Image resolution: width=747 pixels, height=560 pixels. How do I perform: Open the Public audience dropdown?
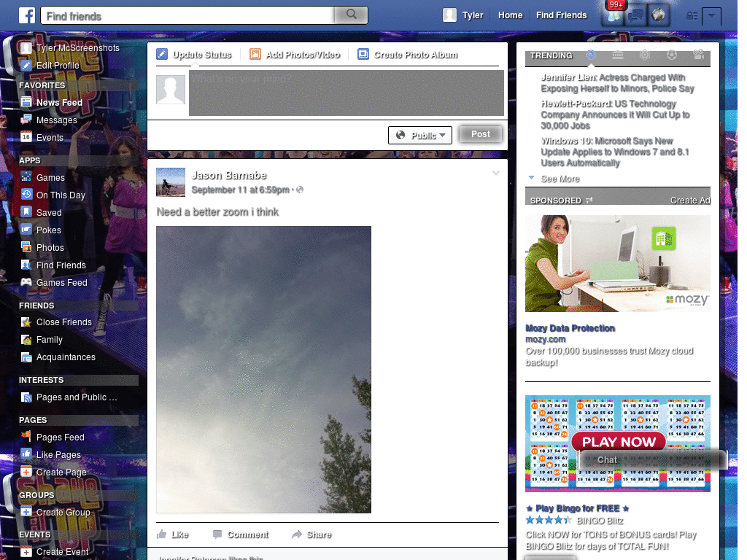tap(419, 135)
